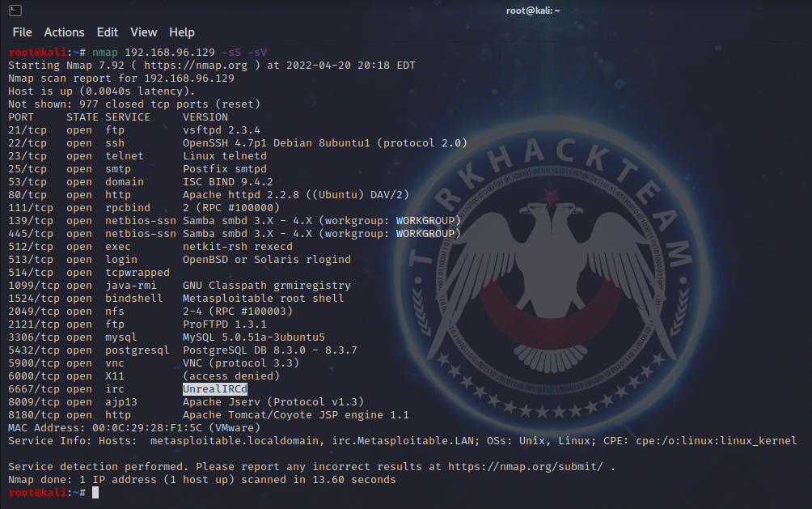Click the 23/tcp port entry
Screen dimensions: 812x509
click(x=27, y=156)
